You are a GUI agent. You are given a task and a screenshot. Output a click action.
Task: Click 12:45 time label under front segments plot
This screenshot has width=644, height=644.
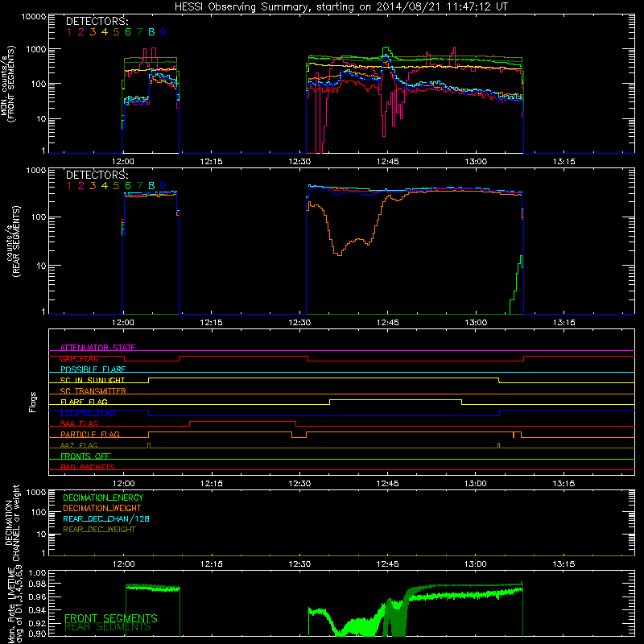point(387,162)
